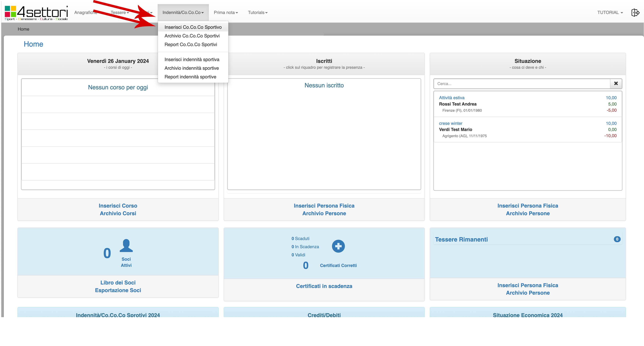This screenshot has height=346, width=644.
Task: Expand the Tessere menu
Action: tap(120, 13)
